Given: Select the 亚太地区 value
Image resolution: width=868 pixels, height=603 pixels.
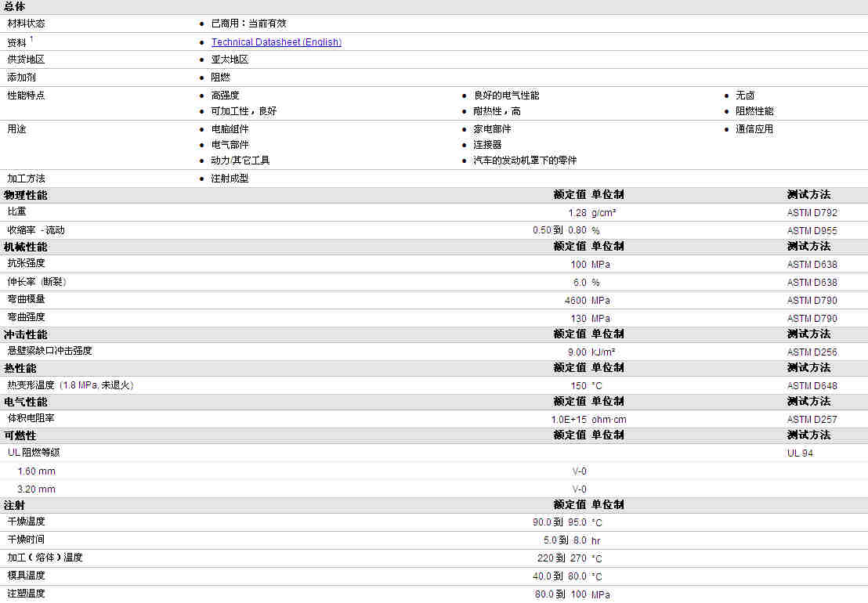Looking at the screenshot, I should coord(230,60).
